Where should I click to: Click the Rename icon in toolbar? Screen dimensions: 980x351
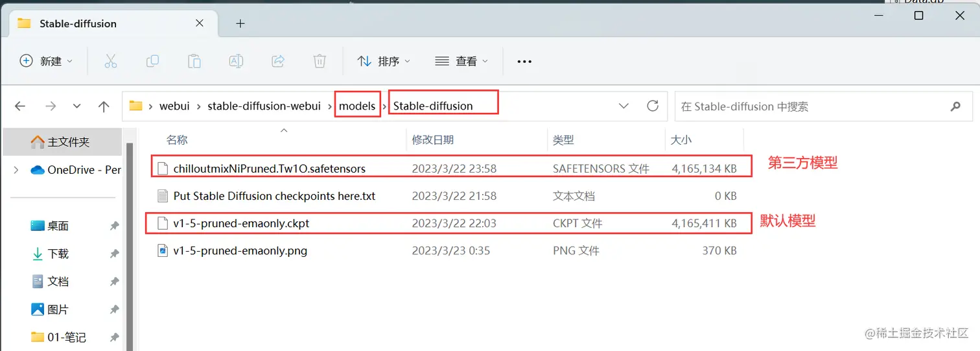tap(236, 61)
